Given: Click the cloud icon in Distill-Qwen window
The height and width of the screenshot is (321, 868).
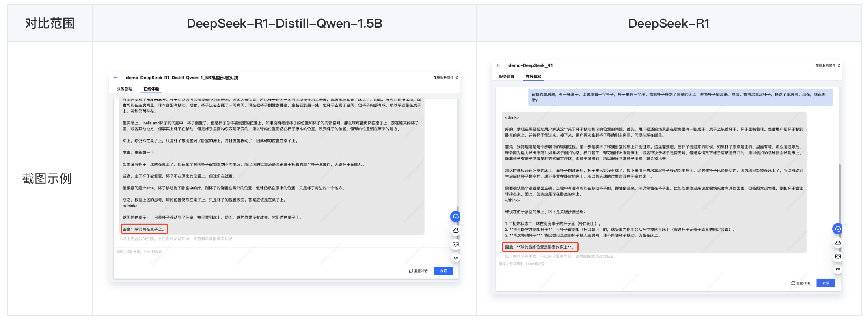Looking at the screenshot, I should click(x=456, y=231).
